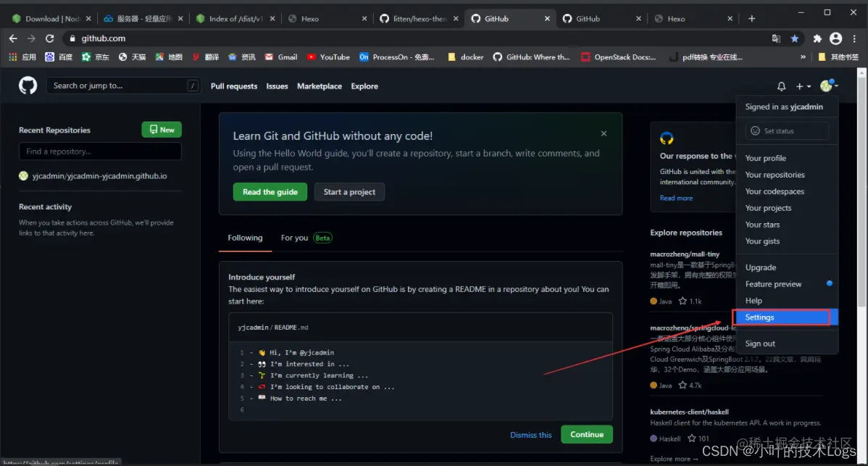Open Marketplace in navbar
This screenshot has width=868, height=466.
pyautogui.click(x=320, y=86)
